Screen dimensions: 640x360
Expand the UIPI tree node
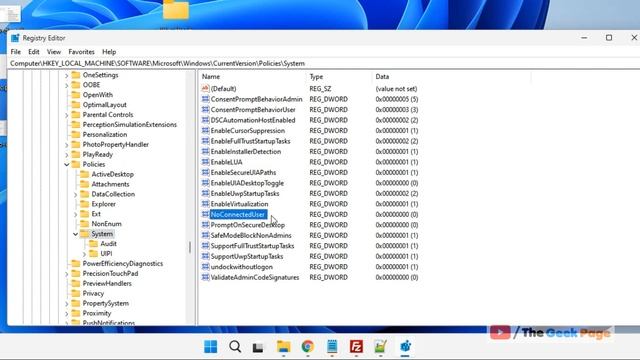click(x=84, y=254)
